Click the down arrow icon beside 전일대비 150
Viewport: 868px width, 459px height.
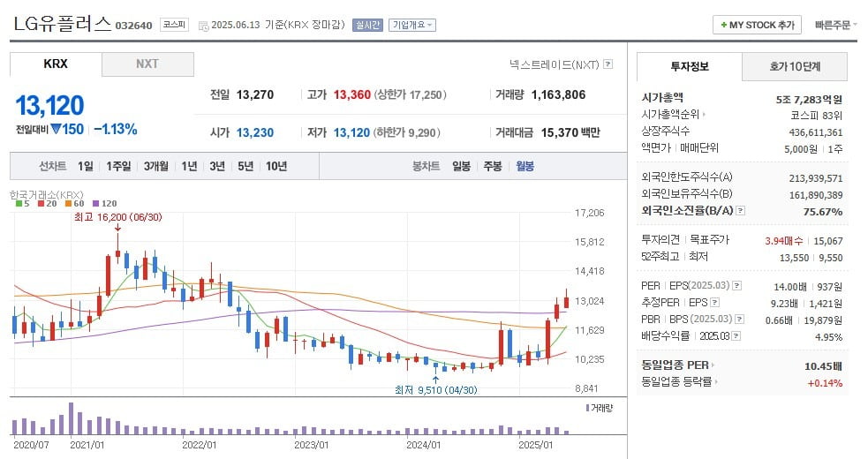tap(56, 130)
